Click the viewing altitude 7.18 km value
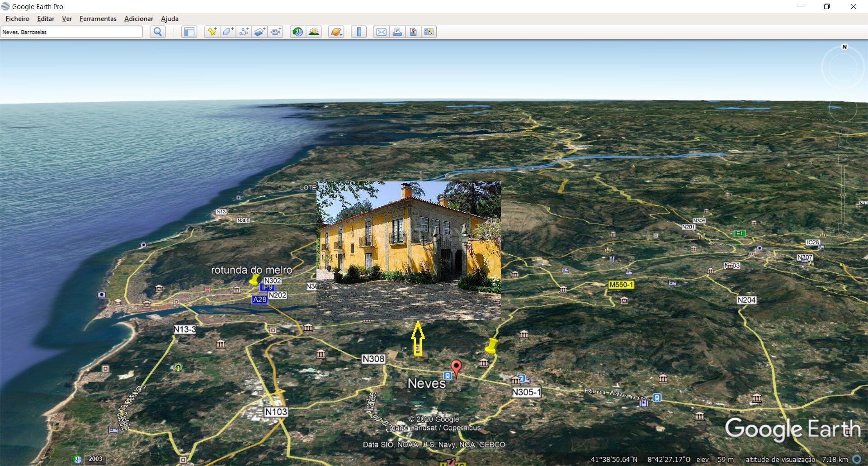The height and width of the screenshot is (466, 868). pos(835,459)
